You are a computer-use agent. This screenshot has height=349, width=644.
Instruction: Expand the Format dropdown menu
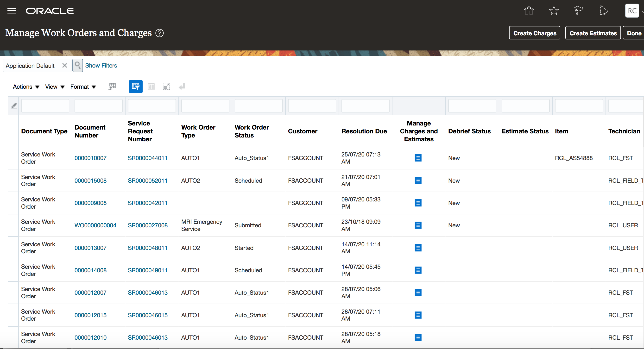tap(83, 87)
